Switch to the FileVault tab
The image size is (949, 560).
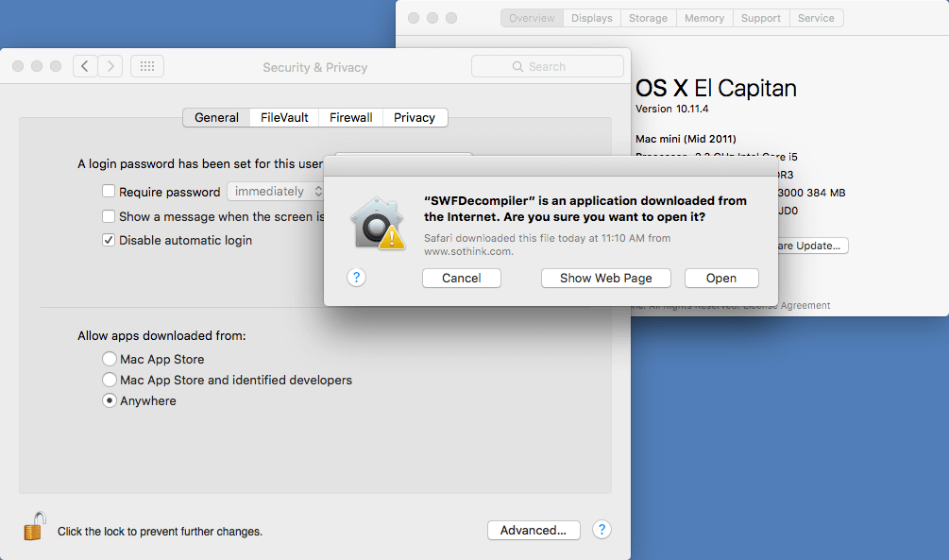tap(284, 117)
